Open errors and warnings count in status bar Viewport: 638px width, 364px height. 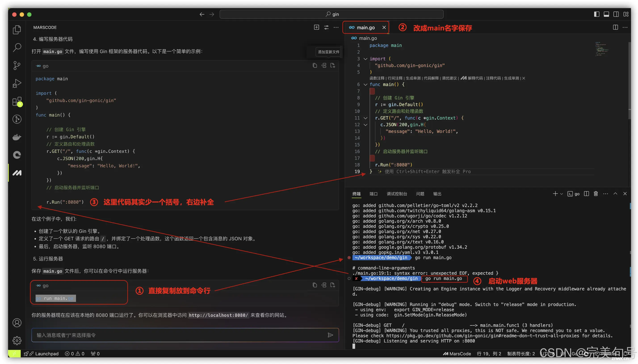[x=74, y=354]
